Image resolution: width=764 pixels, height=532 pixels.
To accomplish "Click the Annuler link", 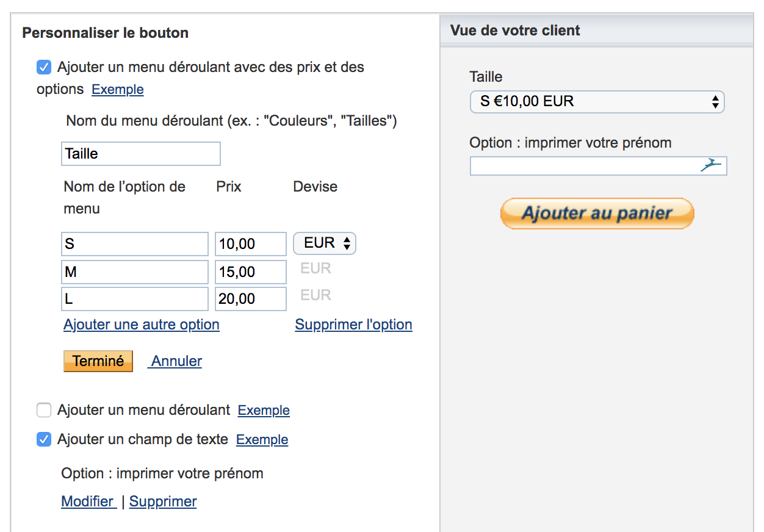I will tap(176, 361).
